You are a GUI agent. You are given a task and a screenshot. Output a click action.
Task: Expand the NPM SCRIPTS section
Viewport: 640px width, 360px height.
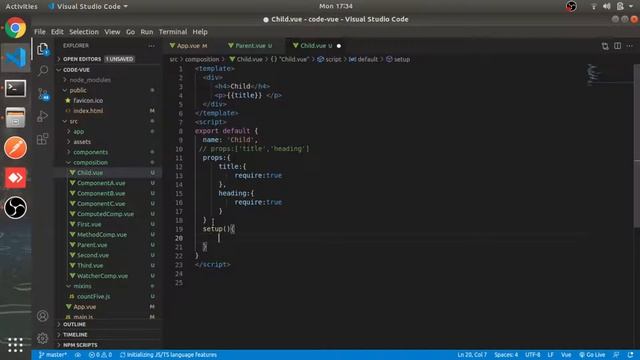[x=108, y=345]
